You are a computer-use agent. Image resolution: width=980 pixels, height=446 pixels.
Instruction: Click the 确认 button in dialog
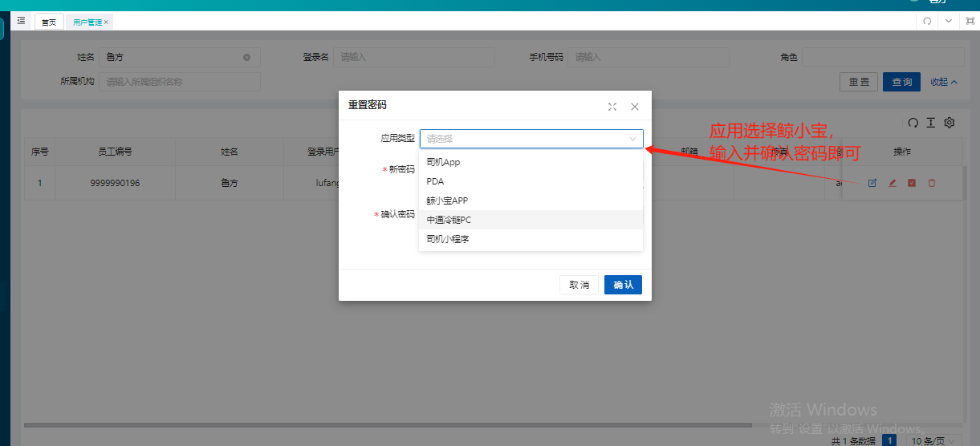[x=623, y=285]
